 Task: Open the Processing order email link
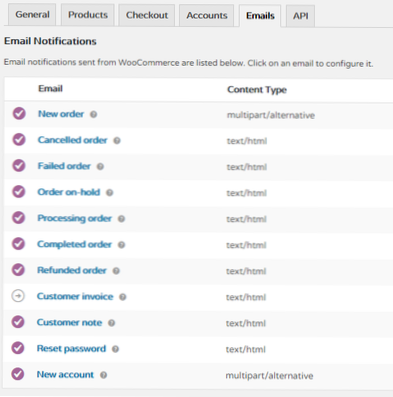(74, 218)
